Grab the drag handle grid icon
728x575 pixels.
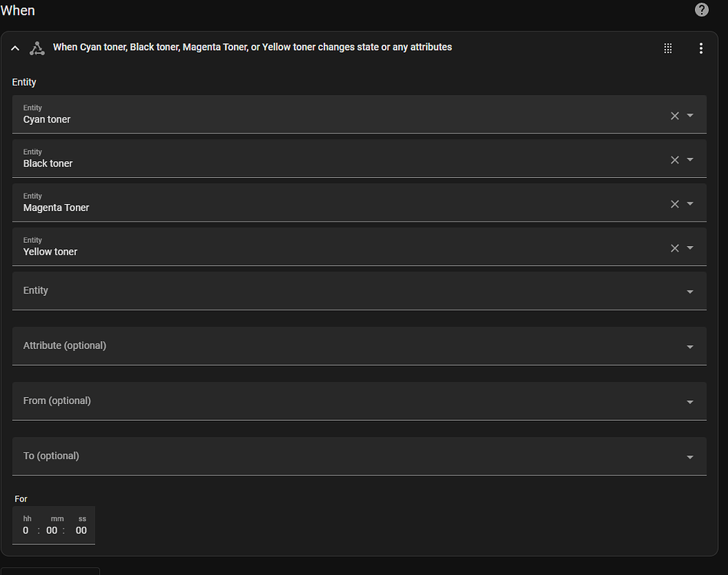tap(667, 48)
